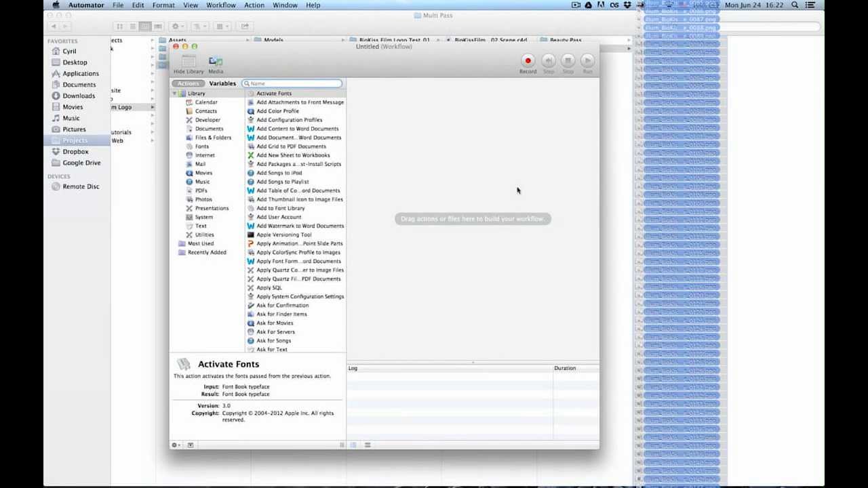Open the File menu

point(118,5)
